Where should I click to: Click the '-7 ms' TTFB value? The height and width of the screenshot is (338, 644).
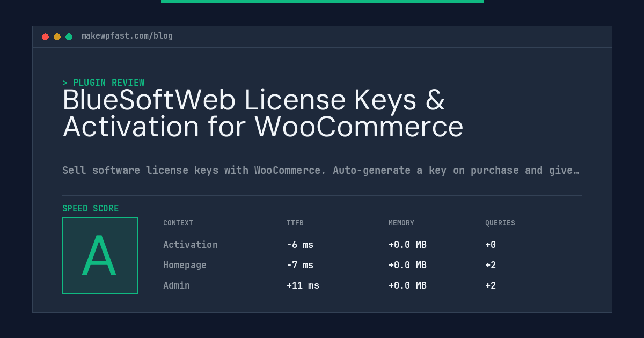[x=300, y=265]
